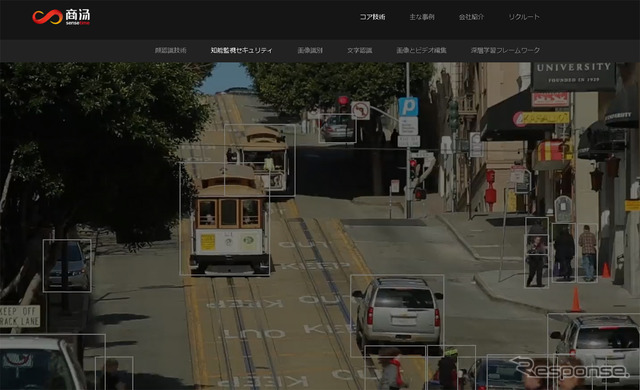Click the SenseTime logo in the header
Image resolution: width=640 pixels, height=390 pixels.
[61, 17]
